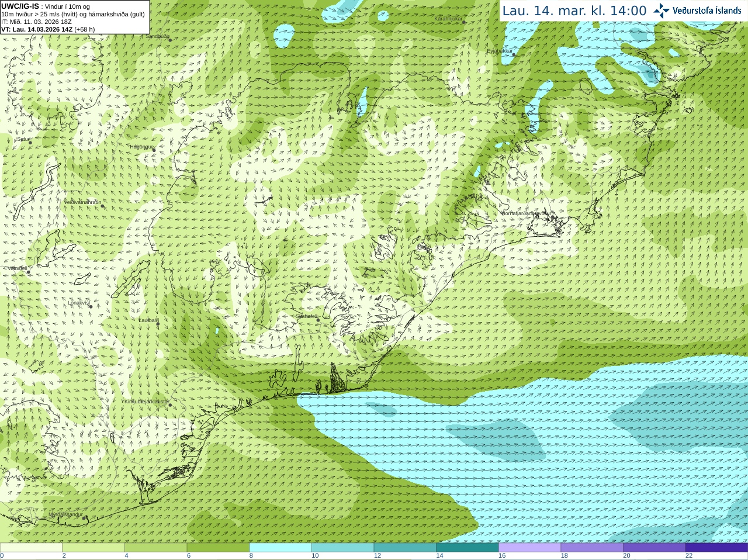This screenshot has height=560, width=748.
Task: Select the Vatnsfell station marker
Action: point(27,272)
